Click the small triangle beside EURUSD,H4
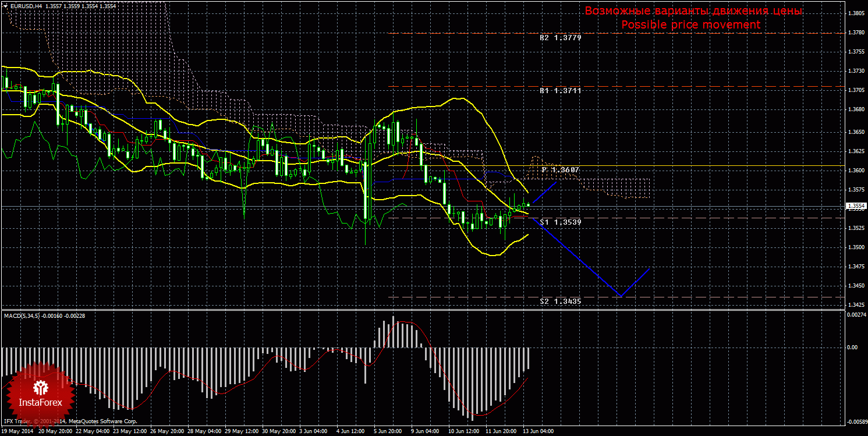The image size is (868, 436). [6, 6]
